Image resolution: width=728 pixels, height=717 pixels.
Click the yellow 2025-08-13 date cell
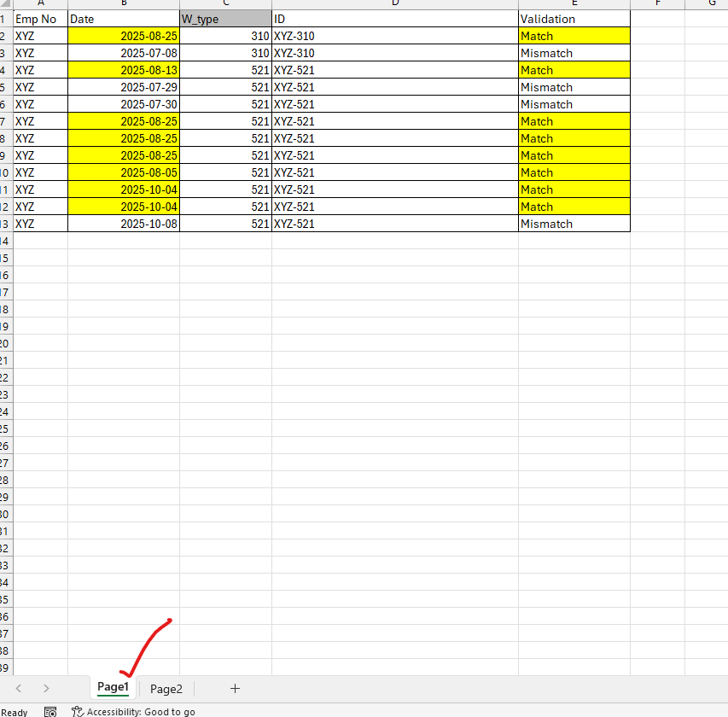click(124, 70)
